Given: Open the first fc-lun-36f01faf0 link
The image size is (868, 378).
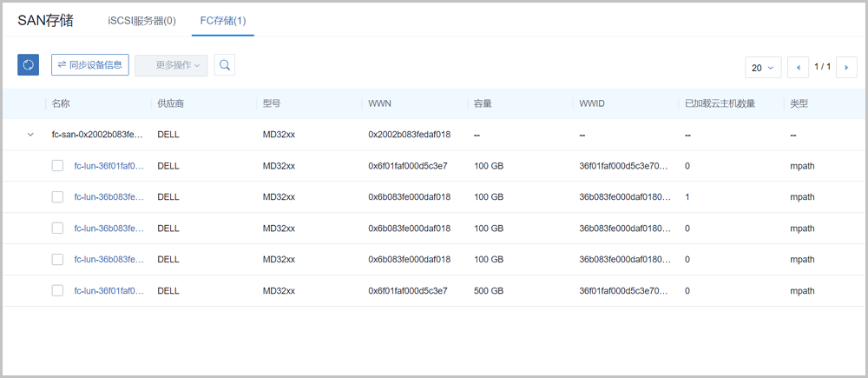Looking at the screenshot, I should [x=108, y=166].
